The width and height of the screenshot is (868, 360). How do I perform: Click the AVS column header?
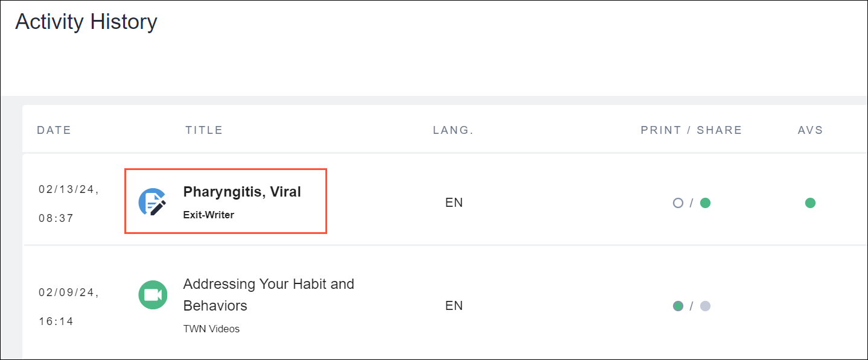[x=810, y=130]
